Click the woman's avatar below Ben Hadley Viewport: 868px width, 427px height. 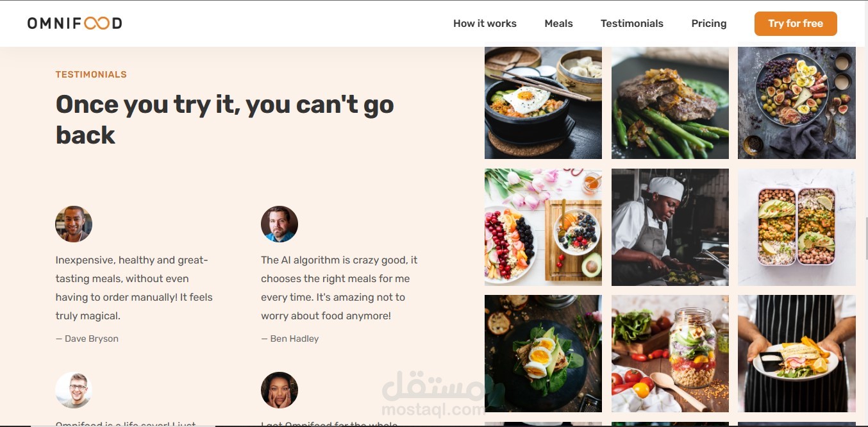pyautogui.click(x=280, y=390)
